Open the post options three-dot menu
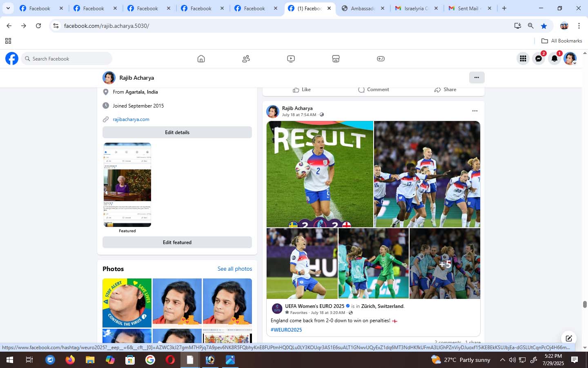This screenshot has width=588, height=368. (474, 111)
